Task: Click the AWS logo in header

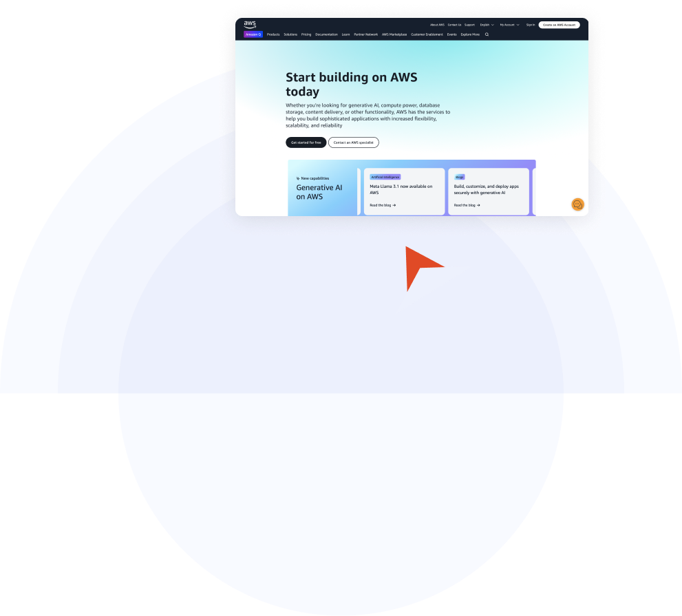Action: click(x=250, y=24)
